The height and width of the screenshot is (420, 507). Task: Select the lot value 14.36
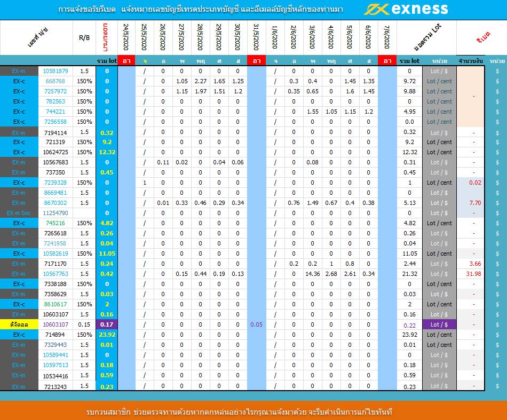[x=312, y=274]
